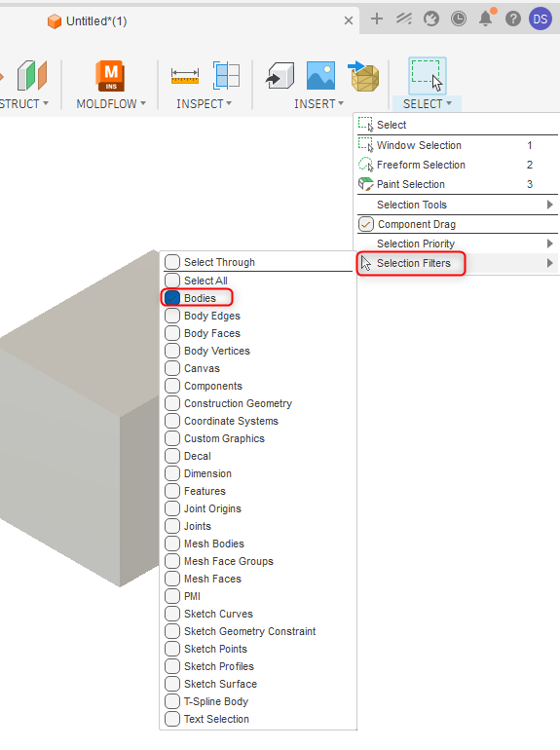The width and height of the screenshot is (560, 750).
Task: Click the online status globe icon
Action: pos(431,19)
